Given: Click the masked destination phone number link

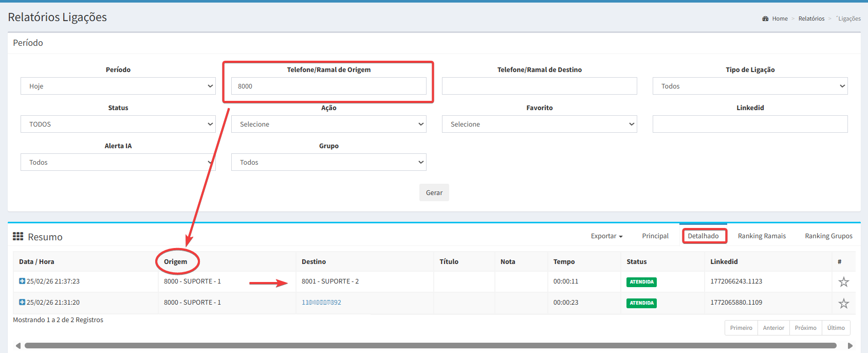Looking at the screenshot, I should click(x=321, y=303).
